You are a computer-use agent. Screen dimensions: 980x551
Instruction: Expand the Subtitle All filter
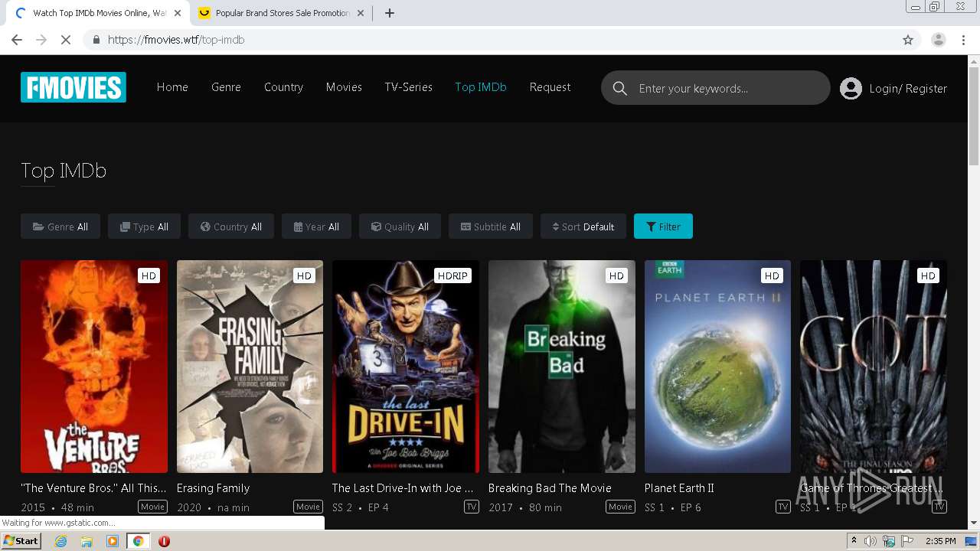491,227
